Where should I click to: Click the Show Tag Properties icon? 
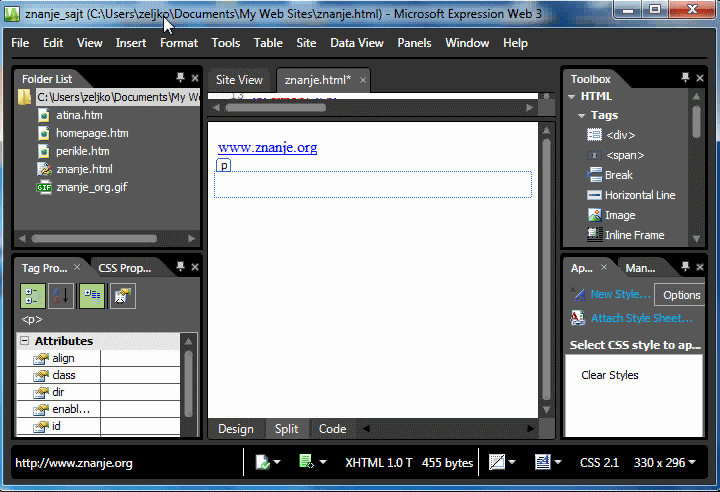click(x=122, y=296)
